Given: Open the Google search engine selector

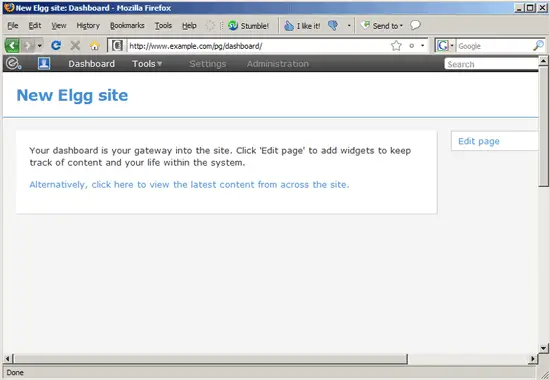Looking at the screenshot, I should point(445,46).
